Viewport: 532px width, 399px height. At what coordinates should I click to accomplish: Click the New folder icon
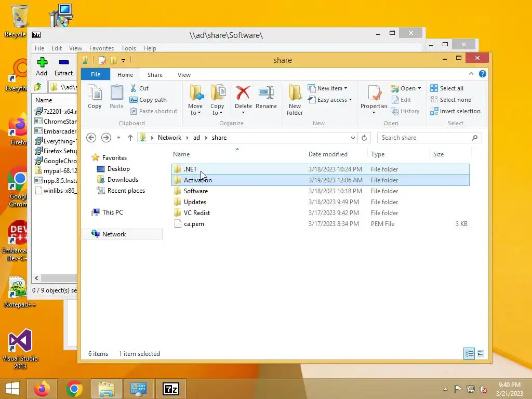pyautogui.click(x=295, y=92)
